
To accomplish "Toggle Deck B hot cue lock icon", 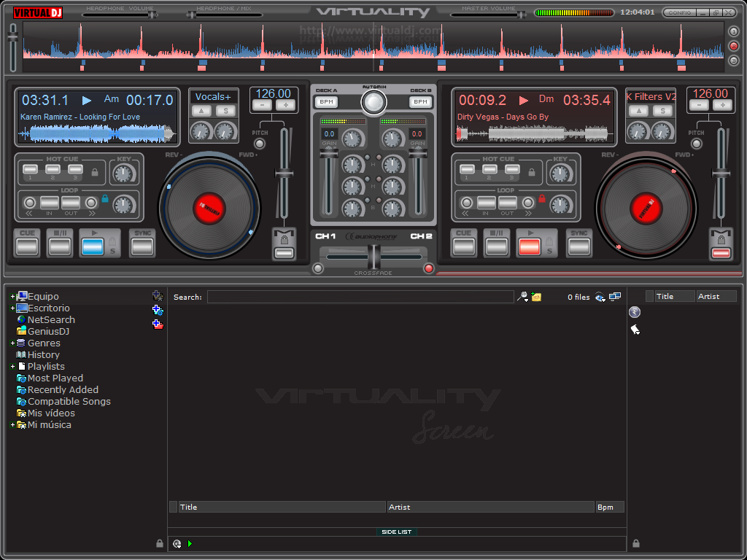I will [x=532, y=172].
